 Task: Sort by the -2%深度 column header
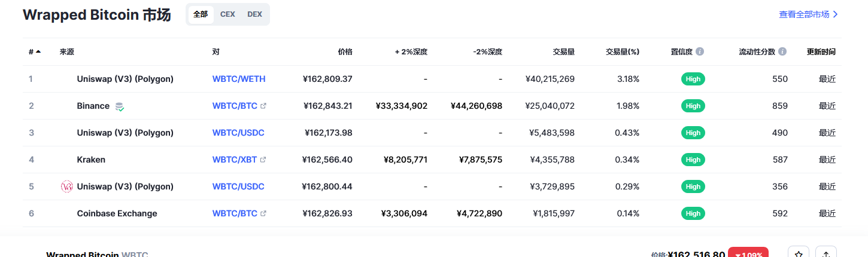(487, 52)
